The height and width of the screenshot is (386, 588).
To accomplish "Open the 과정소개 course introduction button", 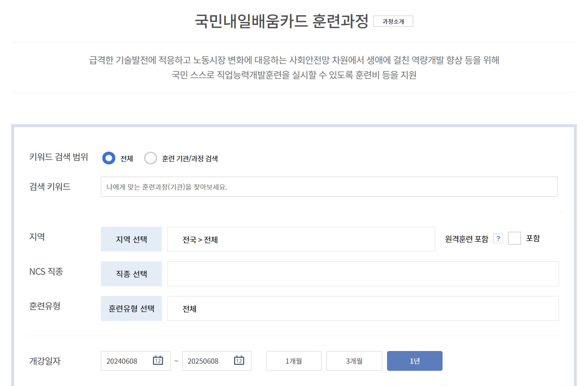I will point(393,22).
